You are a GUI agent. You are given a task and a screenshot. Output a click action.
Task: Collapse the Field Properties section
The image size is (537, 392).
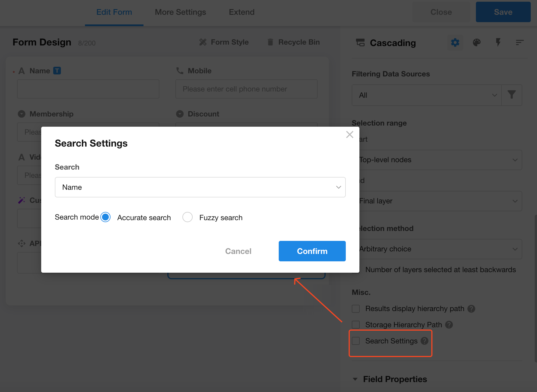(355, 379)
